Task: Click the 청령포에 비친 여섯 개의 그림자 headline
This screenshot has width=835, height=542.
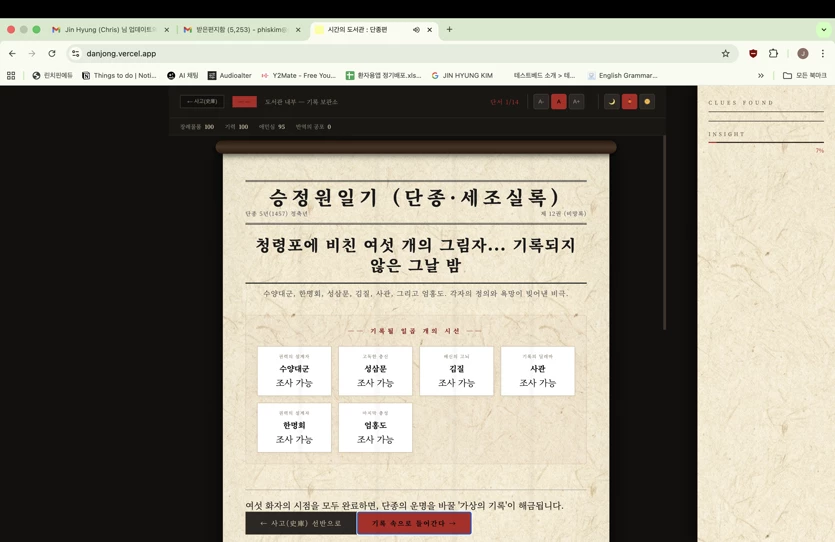Action: click(x=415, y=255)
